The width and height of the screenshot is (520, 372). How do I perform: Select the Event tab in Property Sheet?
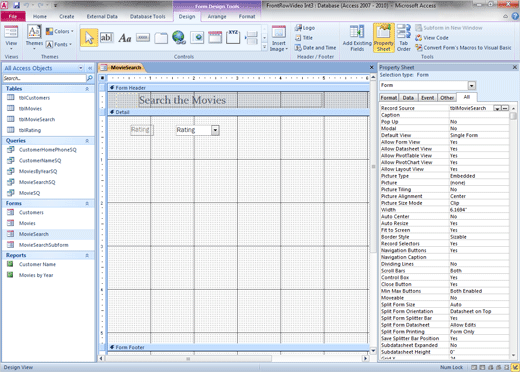click(x=427, y=98)
